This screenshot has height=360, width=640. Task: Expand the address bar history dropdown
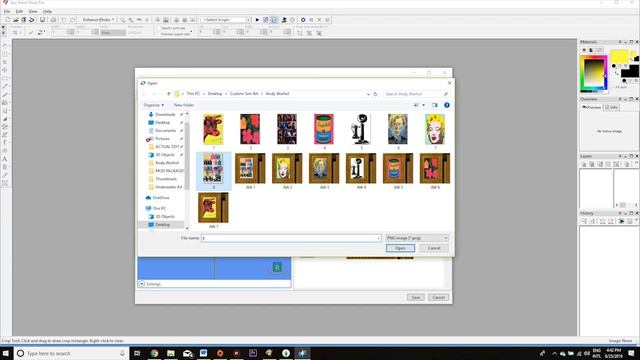368,94
